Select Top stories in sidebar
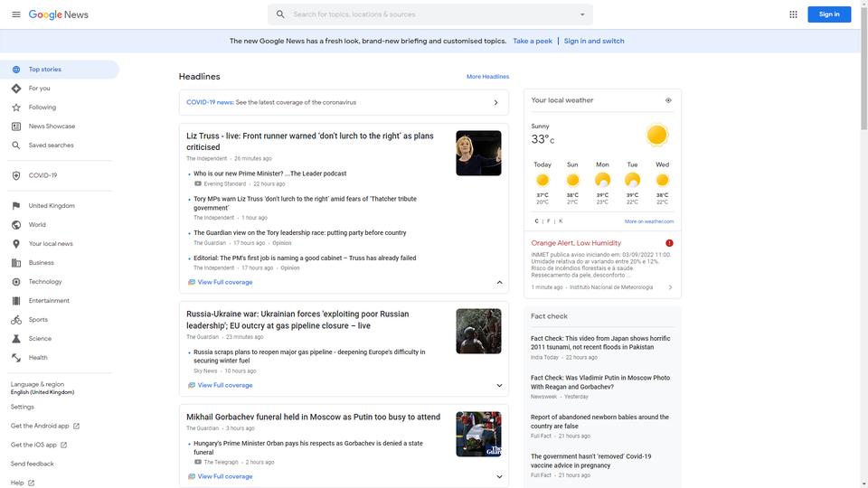Screen dimensions: 868x488 [60, 70]
